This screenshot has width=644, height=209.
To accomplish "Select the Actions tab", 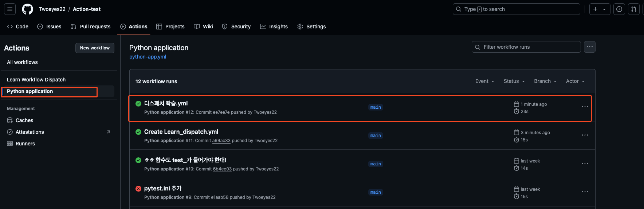I will [x=134, y=27].
